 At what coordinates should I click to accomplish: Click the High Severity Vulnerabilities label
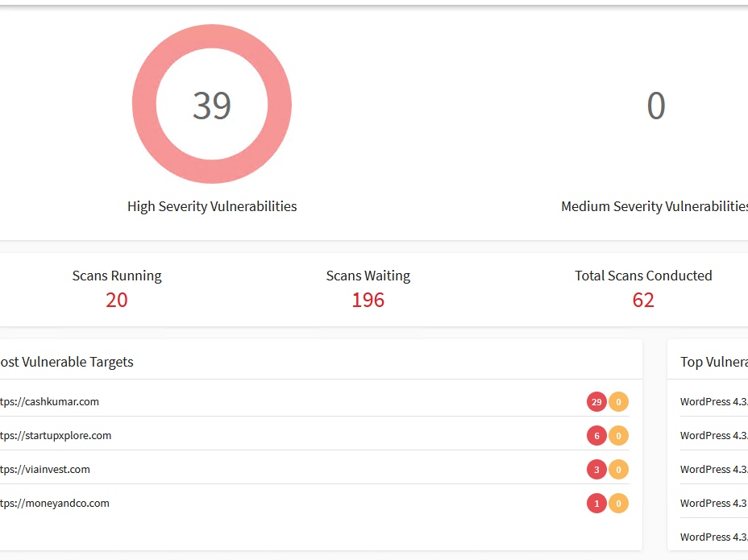(x=212, y=206)
